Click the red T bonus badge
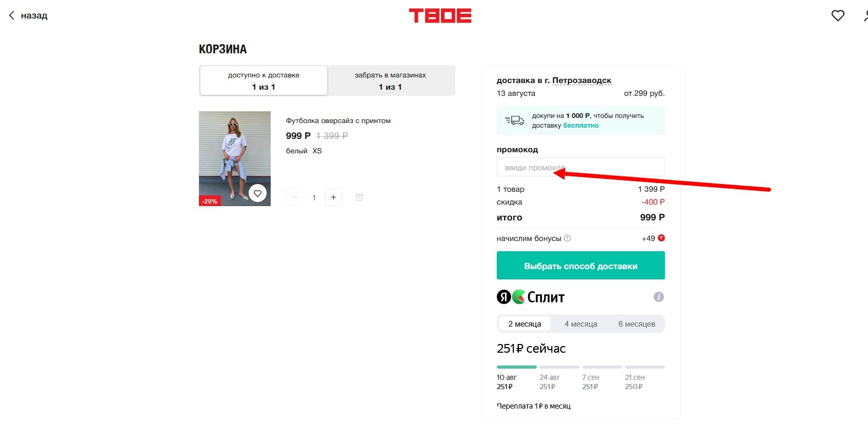 click(661, 237)
